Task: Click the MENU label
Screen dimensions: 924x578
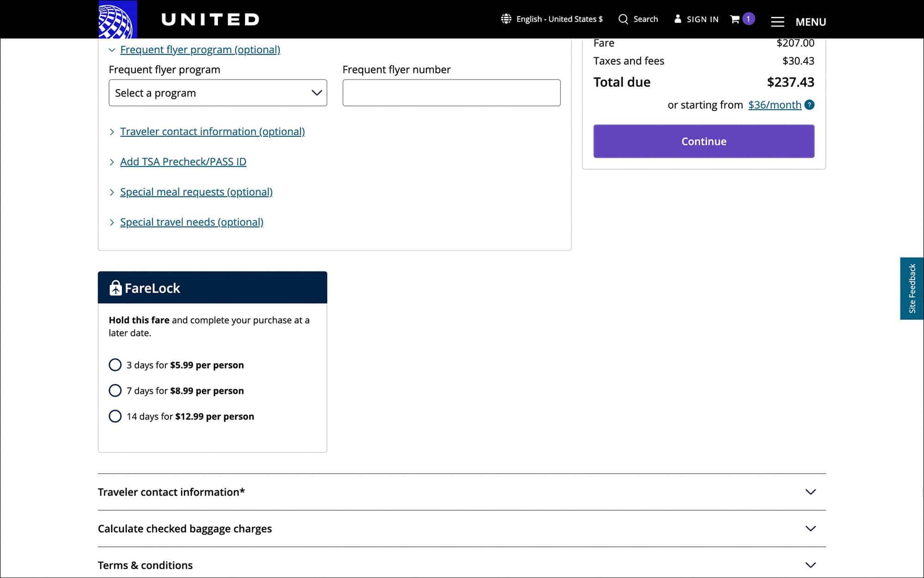Action: (810, 22)
